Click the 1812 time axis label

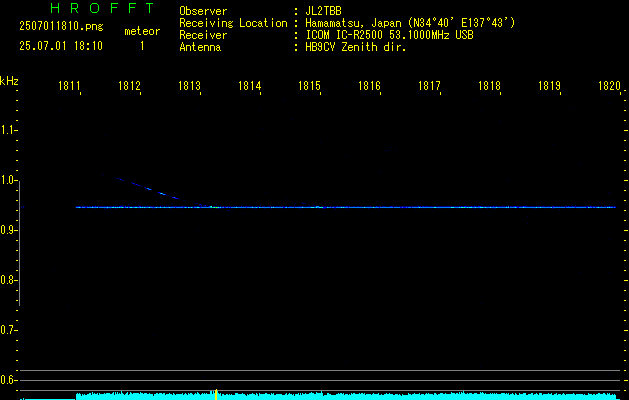click(x=129, y=86)
